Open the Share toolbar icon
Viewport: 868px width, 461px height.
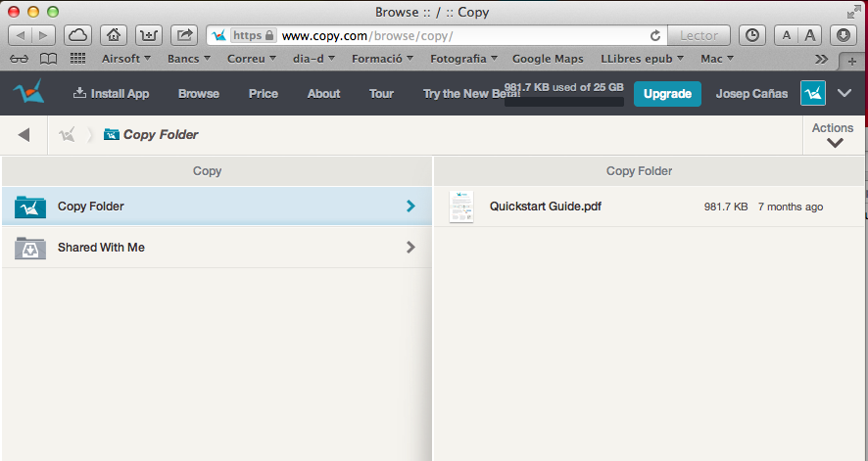pos(183,35)
